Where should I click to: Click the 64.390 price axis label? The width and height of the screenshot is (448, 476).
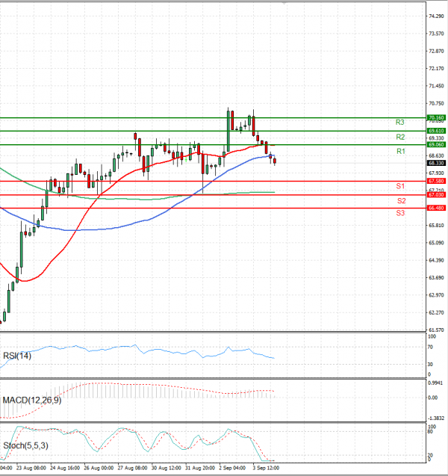pyautogui.click(x=436, y=260)
